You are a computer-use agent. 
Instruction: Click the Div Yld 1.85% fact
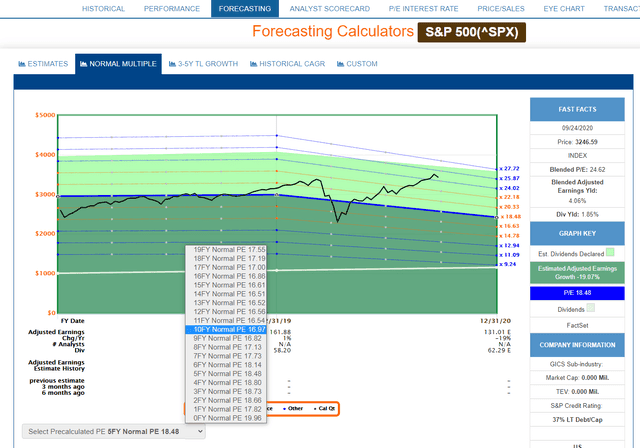pyautogui.click(x=577, y=215)
